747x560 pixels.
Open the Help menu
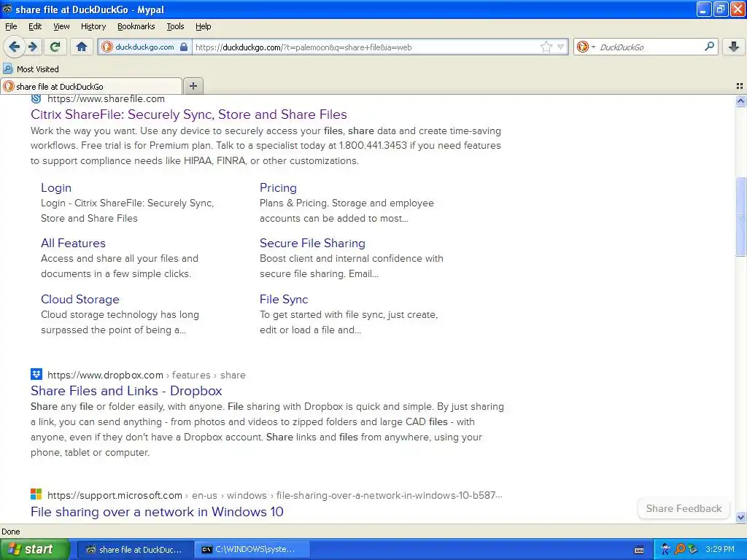[x=203, y=26]
